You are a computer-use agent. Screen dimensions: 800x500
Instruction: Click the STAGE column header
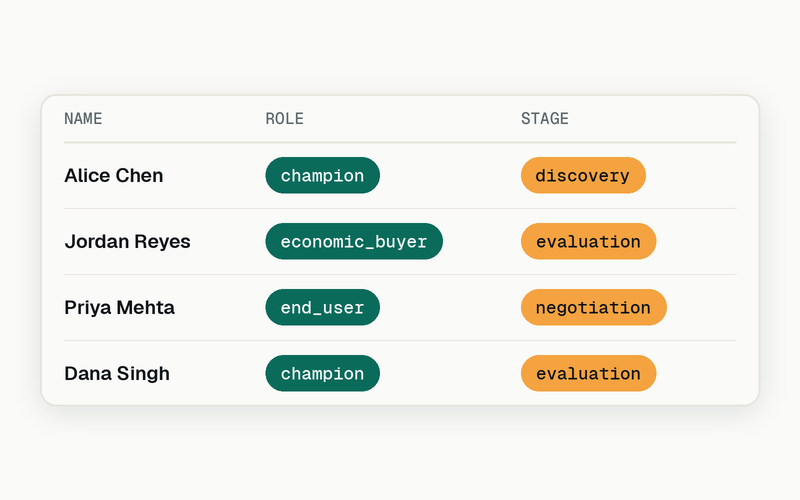click(x=544, y=119)
